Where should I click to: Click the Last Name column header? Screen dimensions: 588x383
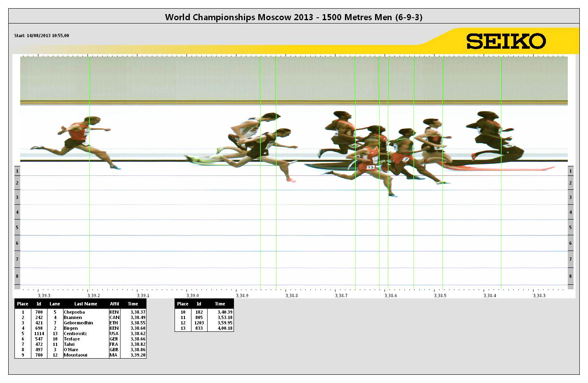(x=85, y=304)
